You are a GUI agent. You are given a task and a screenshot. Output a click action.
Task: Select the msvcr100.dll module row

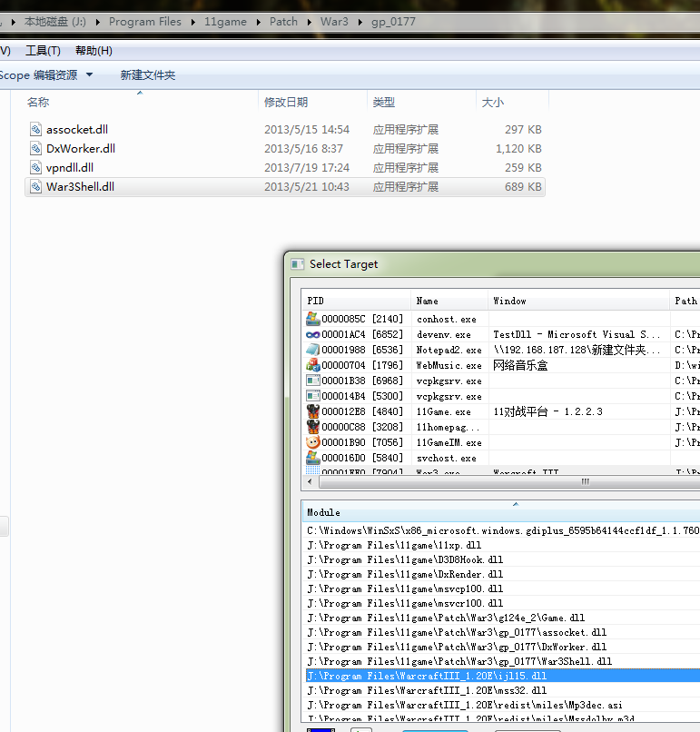point(503,603)
